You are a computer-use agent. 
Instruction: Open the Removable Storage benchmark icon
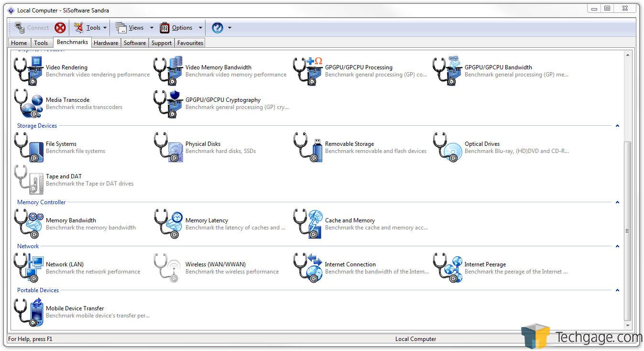point(308,147)
